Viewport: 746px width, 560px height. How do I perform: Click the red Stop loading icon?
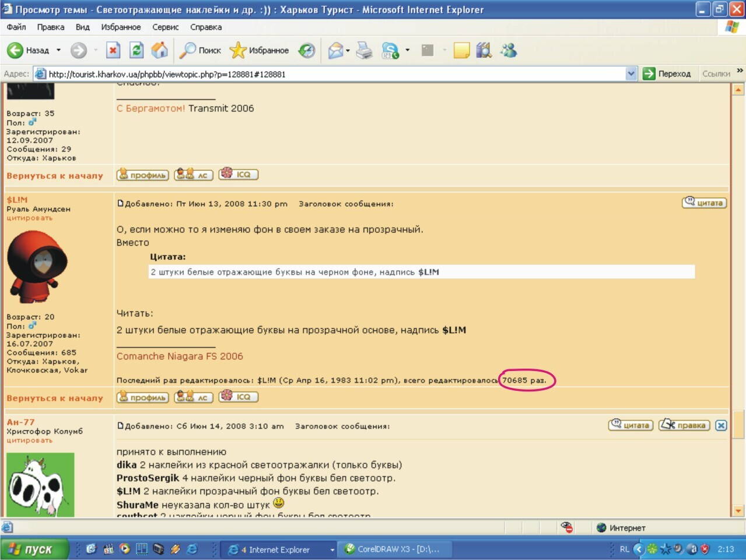[x=113, y=51]
